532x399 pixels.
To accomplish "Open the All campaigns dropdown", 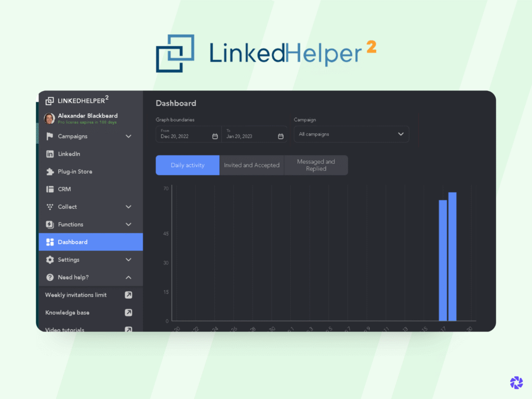I will pyautogui.click(x=351, y=134).
